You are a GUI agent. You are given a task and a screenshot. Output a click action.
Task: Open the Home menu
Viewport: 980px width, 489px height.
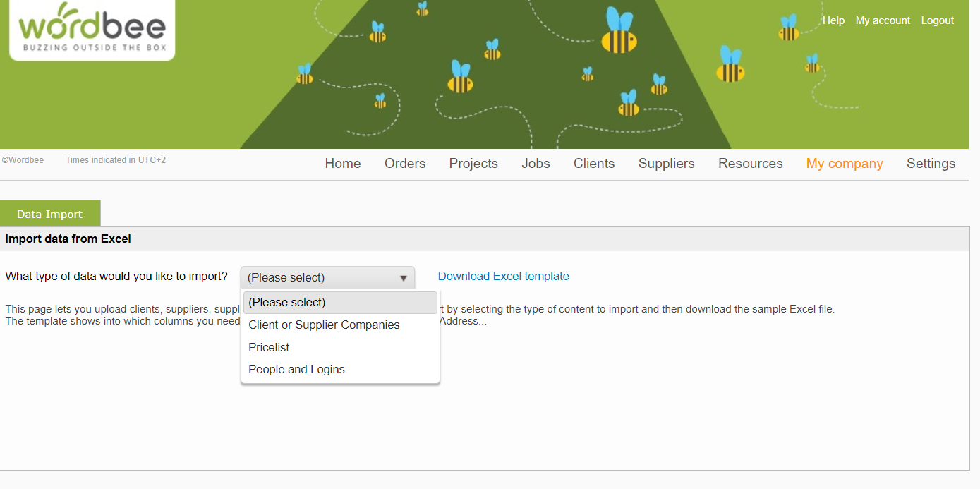point(343,164)
